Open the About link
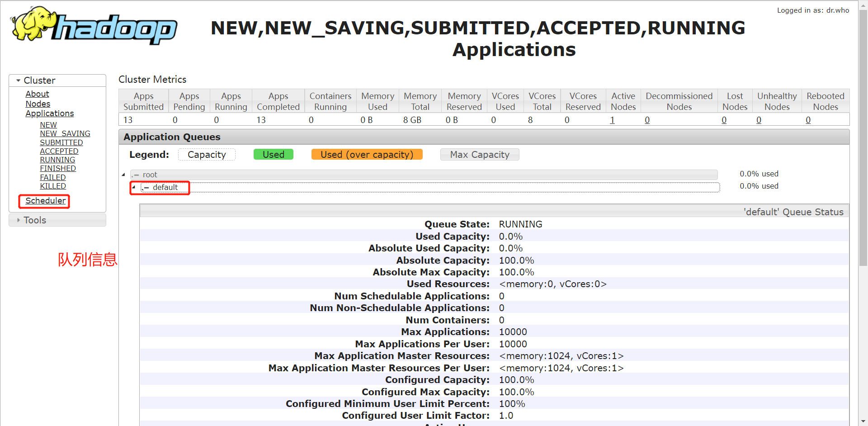The image size is (868, 426). [x=37, y=94]
